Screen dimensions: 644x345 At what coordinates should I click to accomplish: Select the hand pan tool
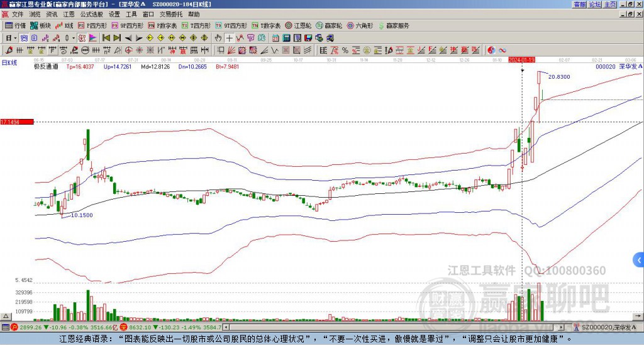point(218,38)
